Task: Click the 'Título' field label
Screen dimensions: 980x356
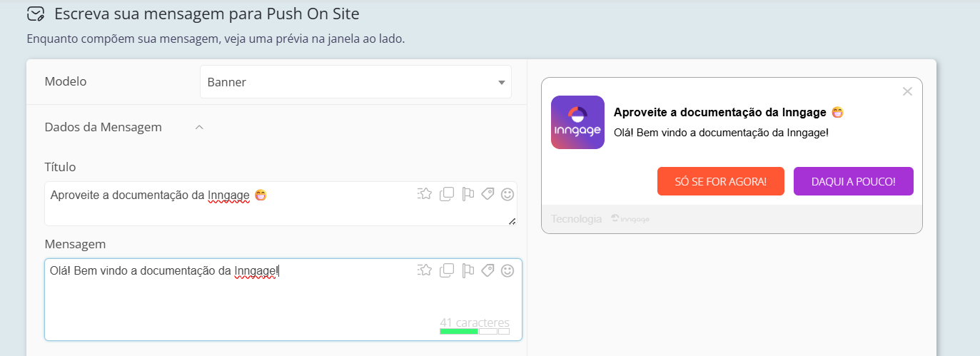Action: pyautogui.click(x=60, y=167)
